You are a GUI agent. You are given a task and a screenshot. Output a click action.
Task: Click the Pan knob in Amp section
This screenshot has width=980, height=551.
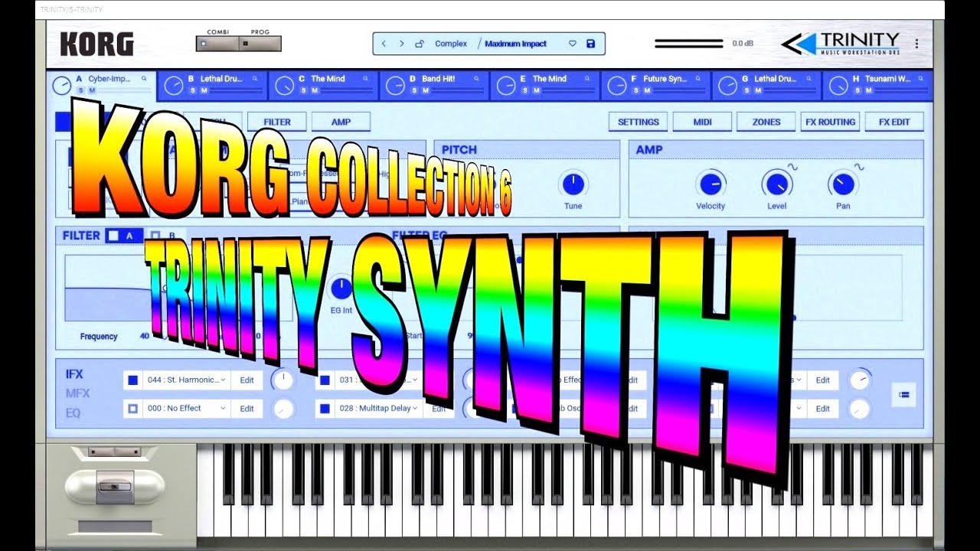coord(843,184)
